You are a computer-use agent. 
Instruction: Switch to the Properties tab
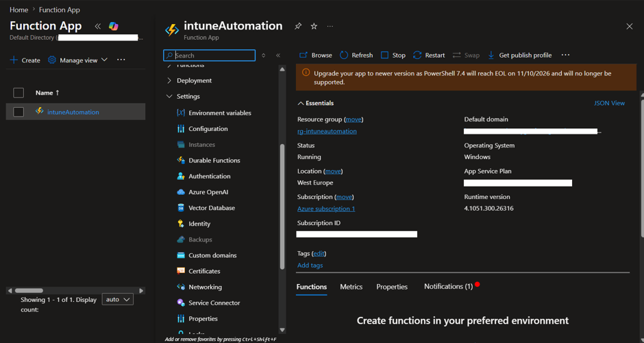pyautogui.click(x=392, y=287)
